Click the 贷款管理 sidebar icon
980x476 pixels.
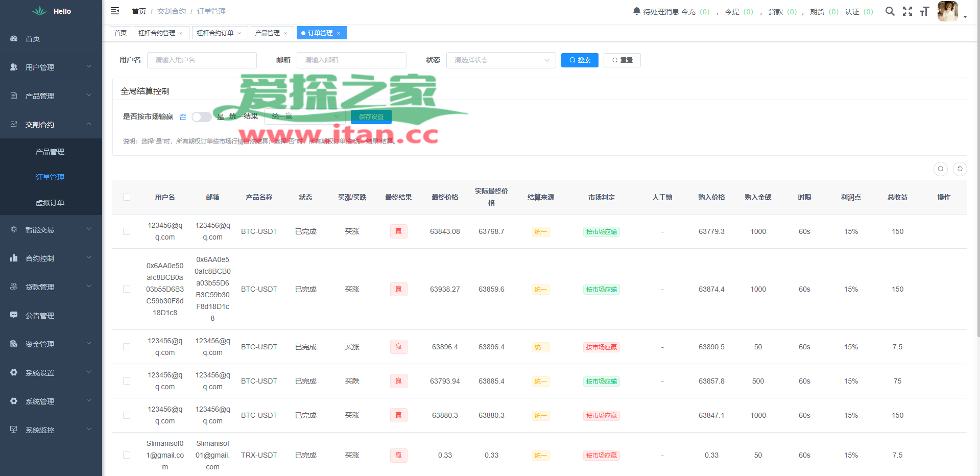click(14, 287)
